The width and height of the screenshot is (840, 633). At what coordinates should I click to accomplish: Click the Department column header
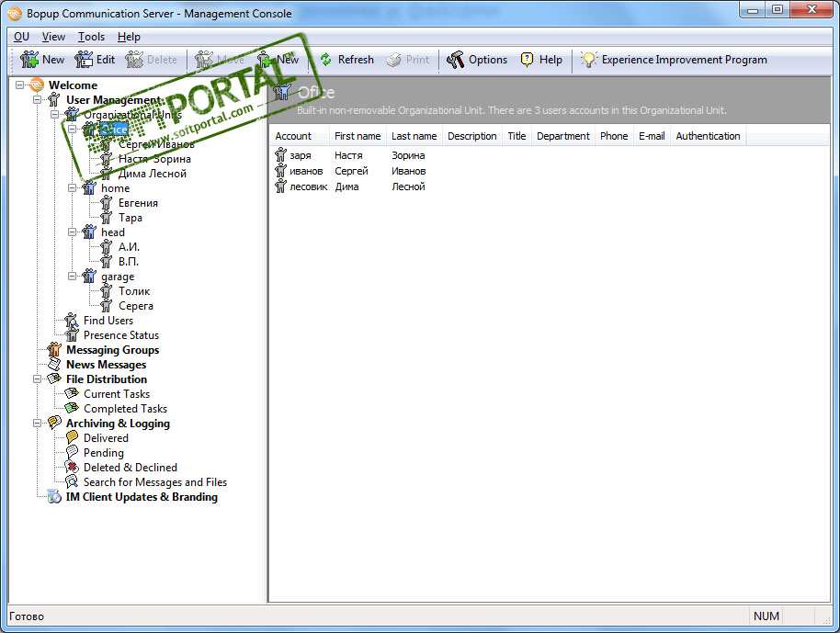563,136
